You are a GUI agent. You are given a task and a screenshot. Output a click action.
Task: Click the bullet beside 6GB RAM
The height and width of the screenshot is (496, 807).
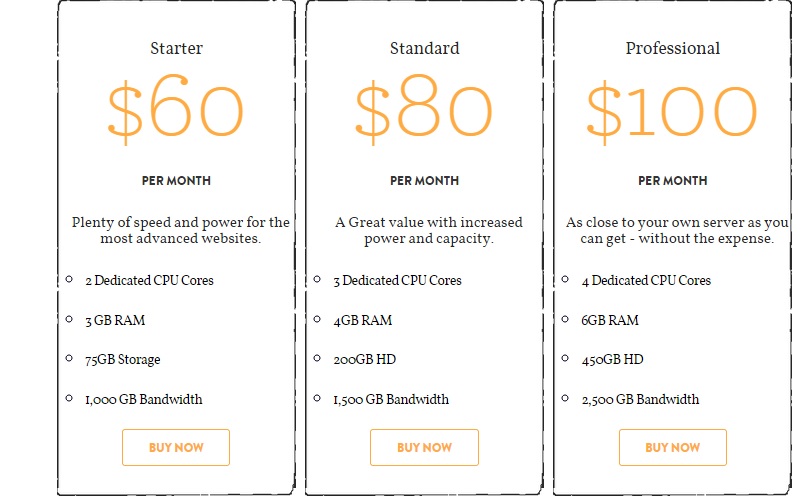(565, 319)
